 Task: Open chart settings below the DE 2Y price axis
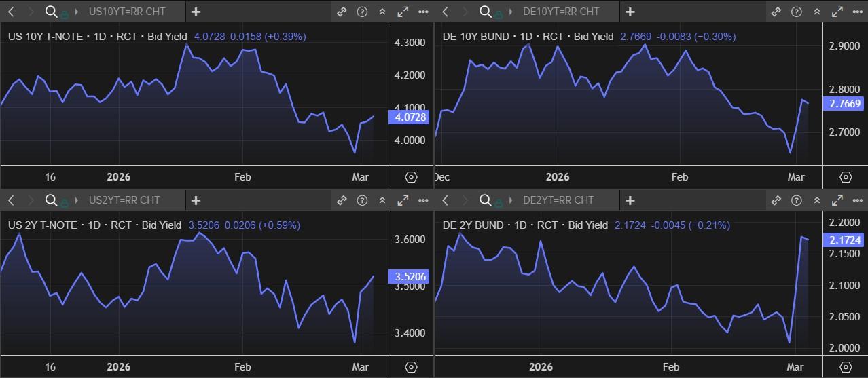click(846, 366)
